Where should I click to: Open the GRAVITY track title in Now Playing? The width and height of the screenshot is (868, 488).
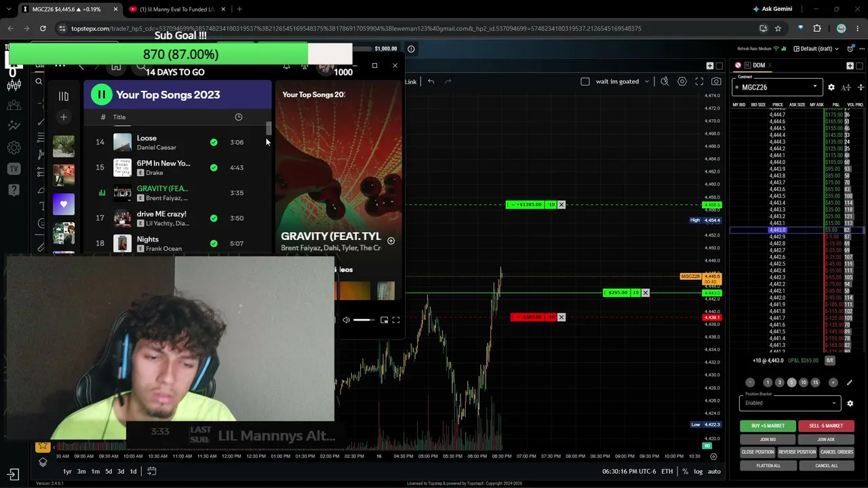click(331, 236)
